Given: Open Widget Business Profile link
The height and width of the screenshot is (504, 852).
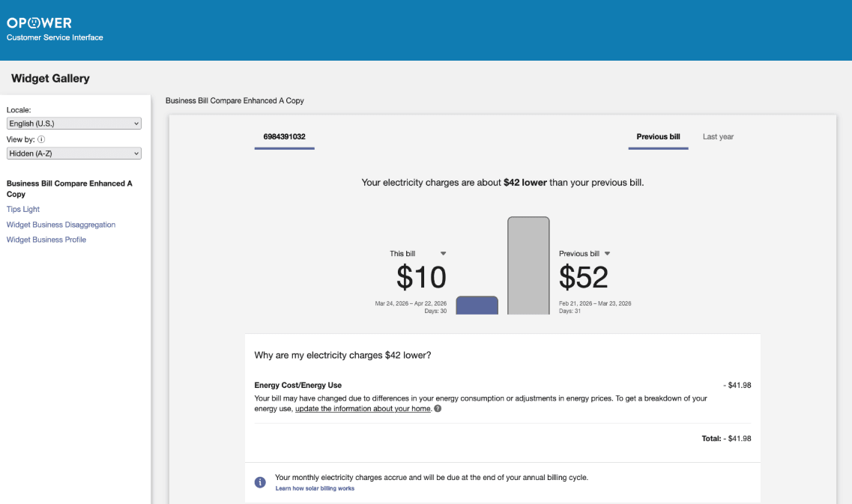Looking at the screenshot, I should (x=46, y=240).
